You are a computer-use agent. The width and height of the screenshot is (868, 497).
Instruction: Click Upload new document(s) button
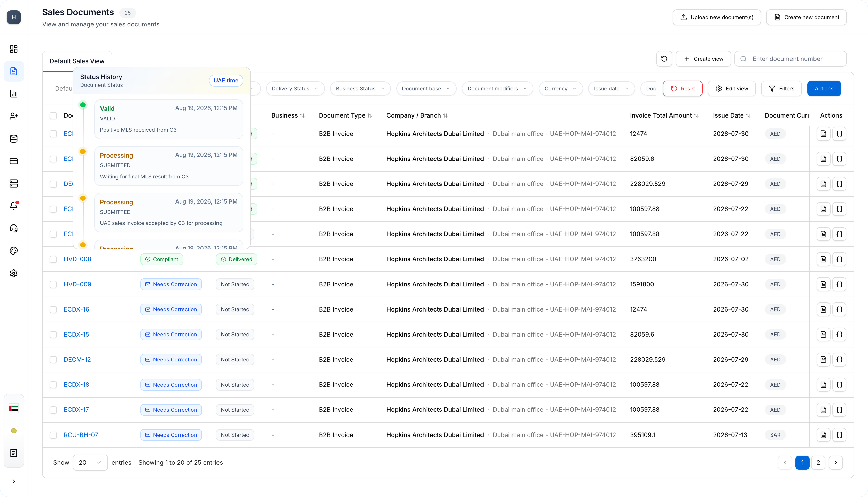[x=716, y=17]
